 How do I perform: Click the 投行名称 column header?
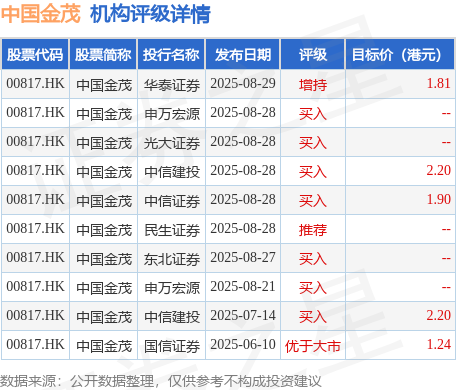click(171, 54)
